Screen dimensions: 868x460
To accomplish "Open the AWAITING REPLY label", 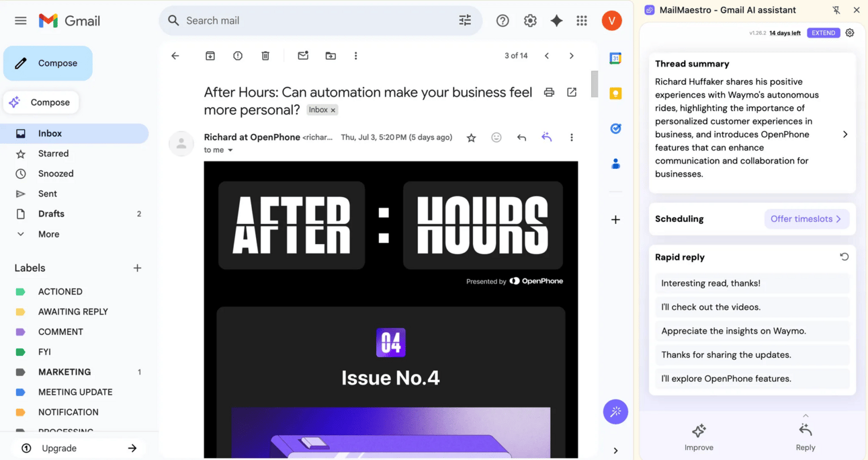I will [74, 312].
